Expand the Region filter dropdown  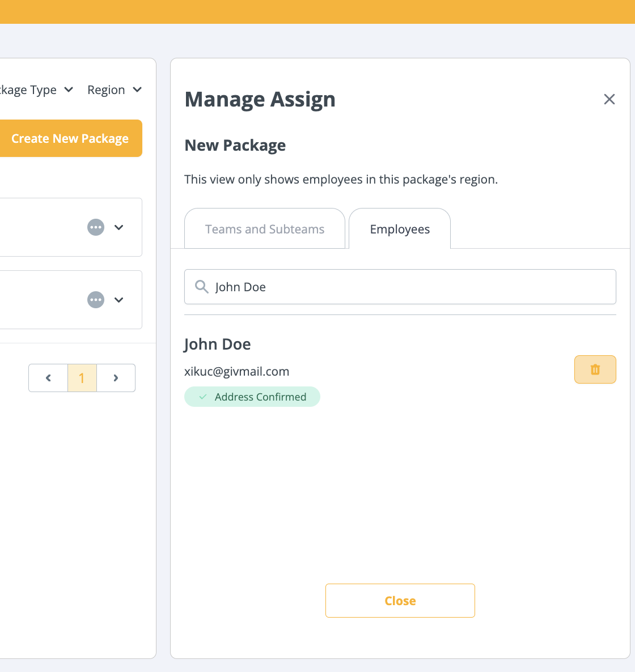pos(114,90)
